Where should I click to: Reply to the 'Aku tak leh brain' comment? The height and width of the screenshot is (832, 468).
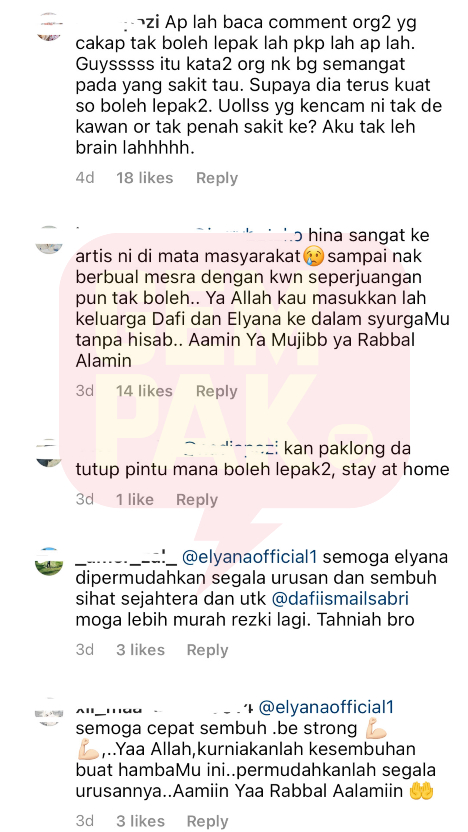click(216, 178)
